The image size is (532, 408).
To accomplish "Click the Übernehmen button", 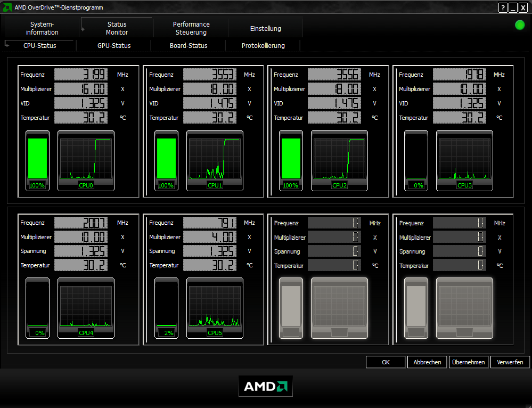I will coord(469,362).
